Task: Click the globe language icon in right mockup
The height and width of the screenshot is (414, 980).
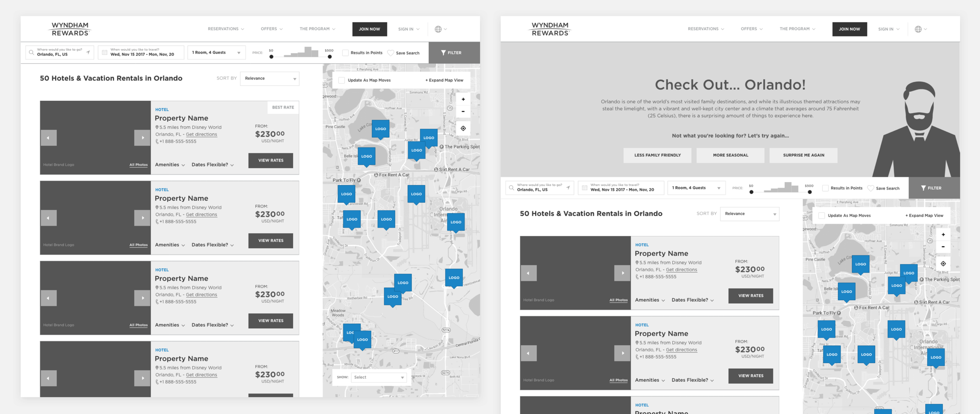Action: (918, 29)
